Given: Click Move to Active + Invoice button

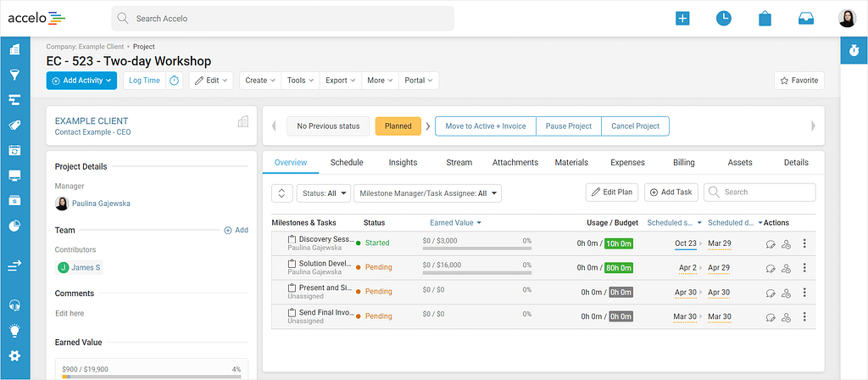Looking at the screenshot, I should pos(486,126).
